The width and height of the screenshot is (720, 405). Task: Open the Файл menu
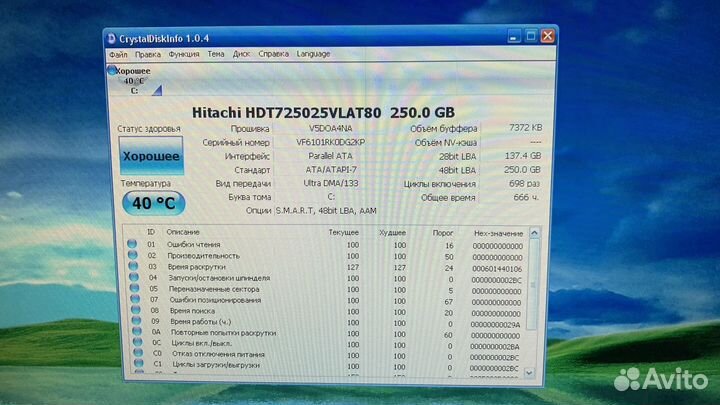tap(118, 54)
